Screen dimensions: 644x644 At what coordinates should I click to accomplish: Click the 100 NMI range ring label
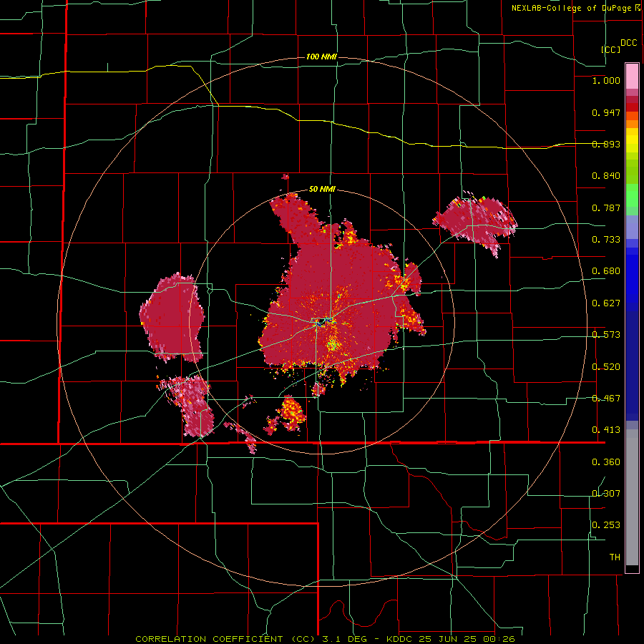click(x=321, y=57)
